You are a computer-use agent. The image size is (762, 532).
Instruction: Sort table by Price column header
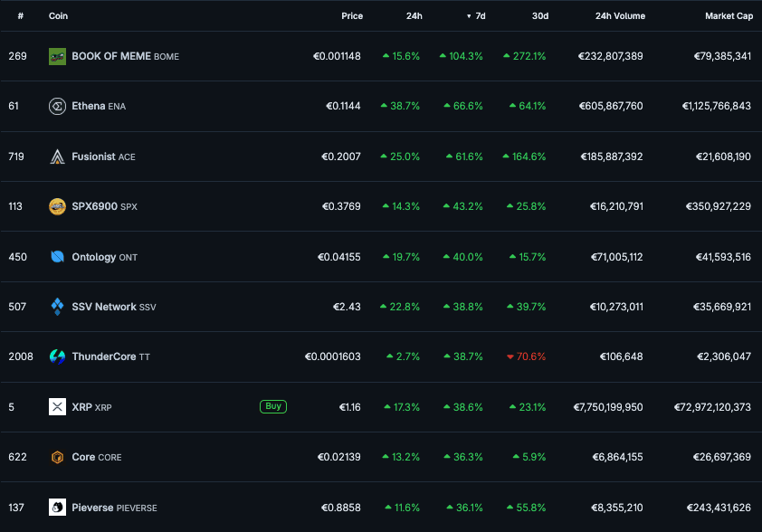[352, 16]
